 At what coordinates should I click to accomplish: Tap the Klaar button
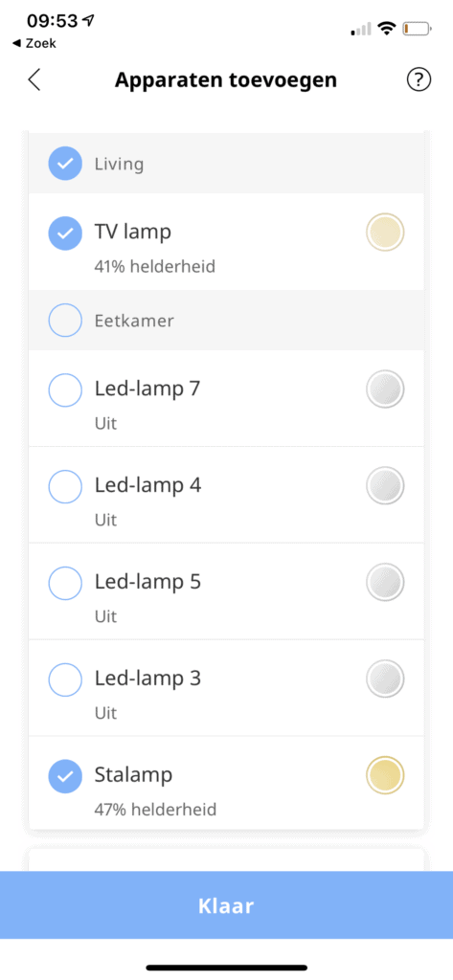coord(226,905)
